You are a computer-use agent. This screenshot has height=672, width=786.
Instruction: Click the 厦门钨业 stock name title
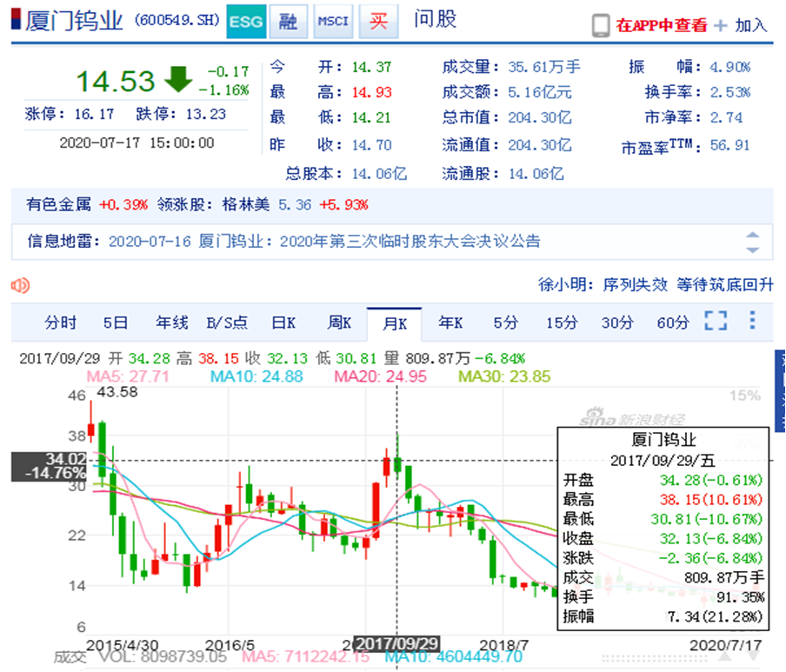click(x=74, y=21)
